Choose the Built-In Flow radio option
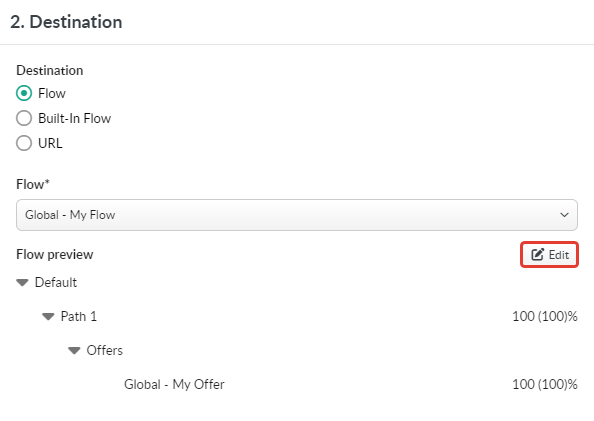594x421 pixels. pyautogui.click(x=24, y=118)
